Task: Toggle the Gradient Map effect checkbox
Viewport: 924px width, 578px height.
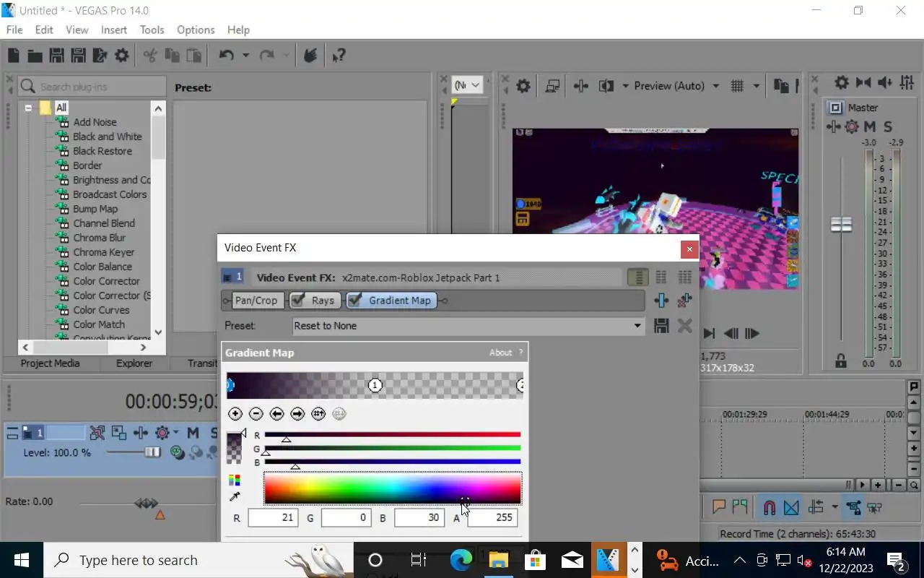Action: tap(354, 301)
